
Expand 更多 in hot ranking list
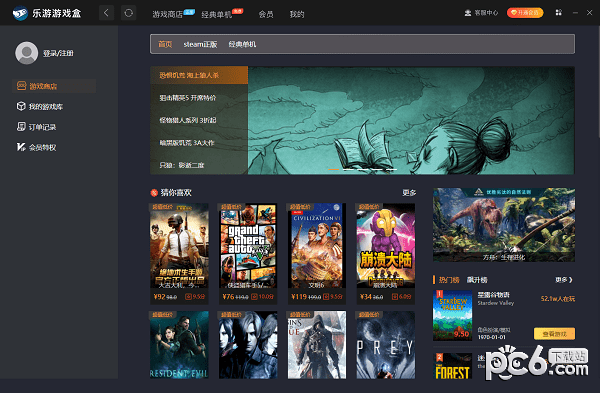pos(564,280)
